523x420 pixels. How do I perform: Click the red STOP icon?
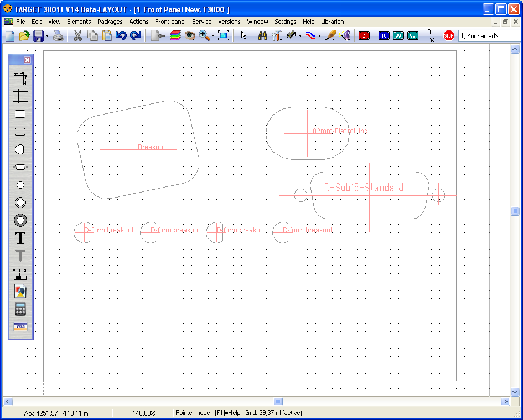448,35
